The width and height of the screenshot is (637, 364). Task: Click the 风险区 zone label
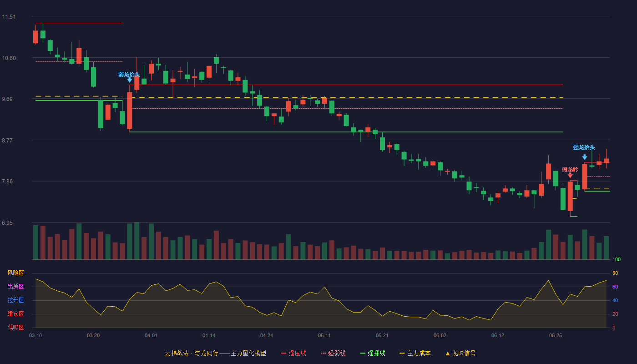point(15,273)
